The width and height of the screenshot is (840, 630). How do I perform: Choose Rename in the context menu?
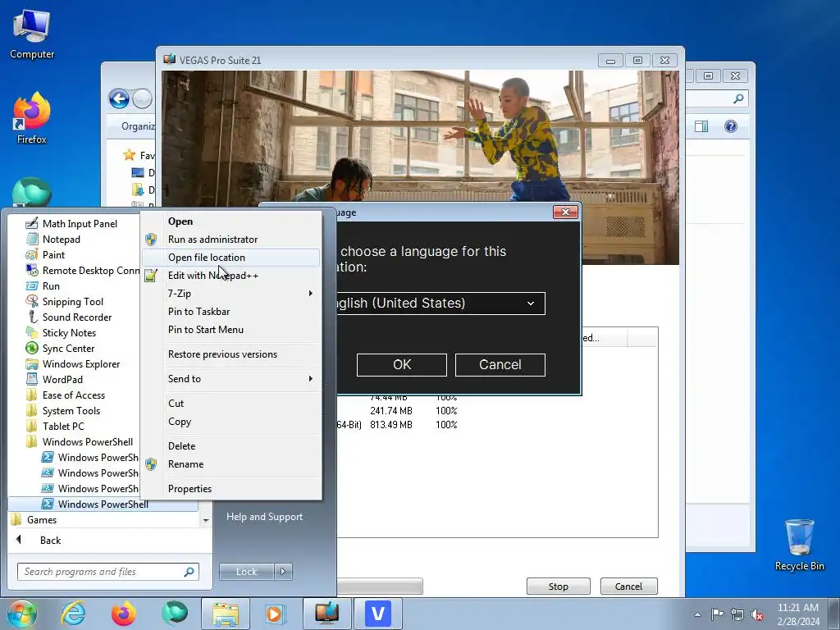232,464
